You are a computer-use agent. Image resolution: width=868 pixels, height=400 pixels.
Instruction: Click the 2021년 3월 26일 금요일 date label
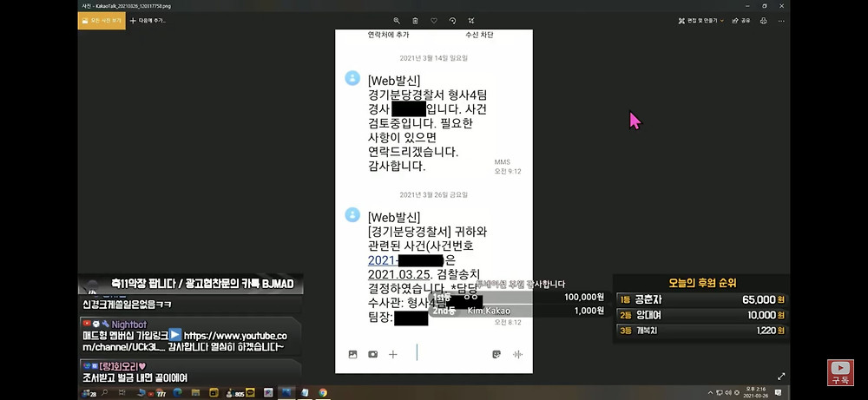(433, 194)
